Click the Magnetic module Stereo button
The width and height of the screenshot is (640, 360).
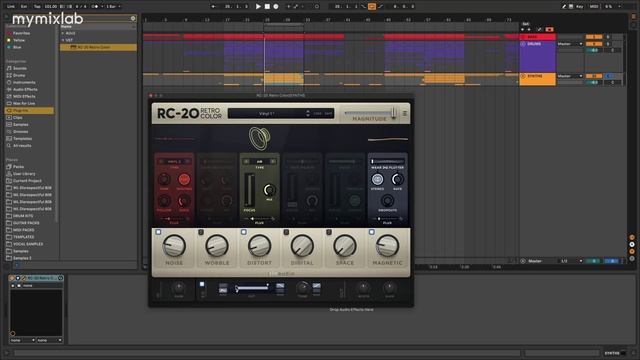click(377, 179)
